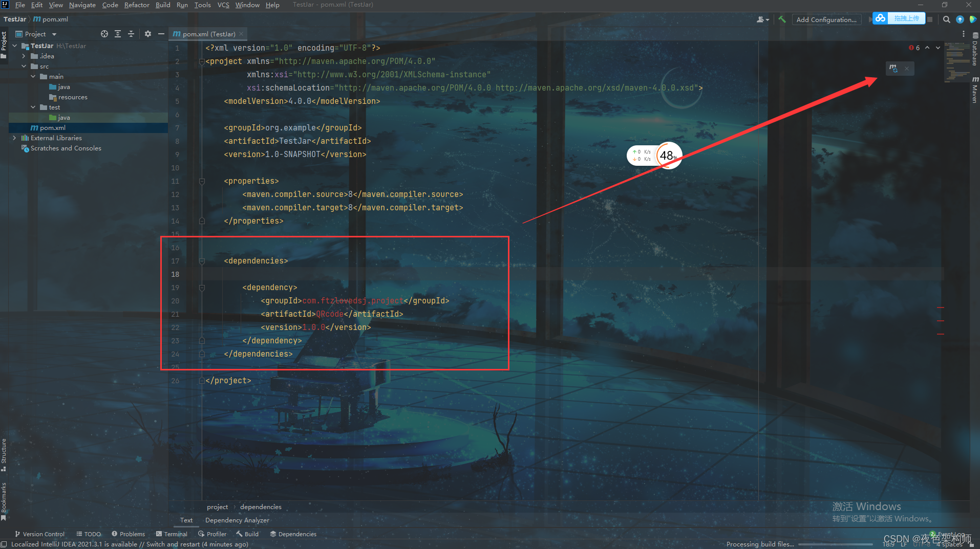Select Scratches and Consoles

pyautogui.click(x=61, y=148)
